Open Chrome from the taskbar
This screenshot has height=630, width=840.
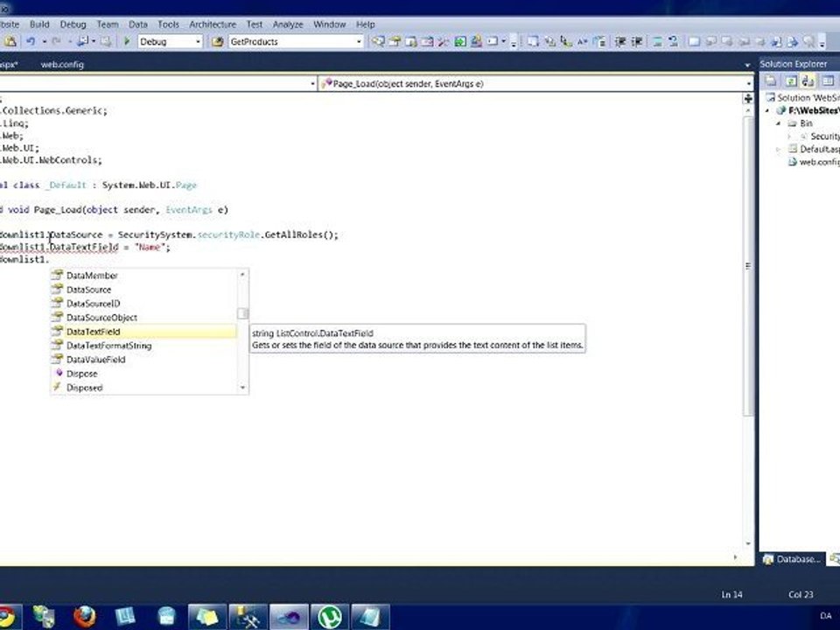[x=8, y=617]
